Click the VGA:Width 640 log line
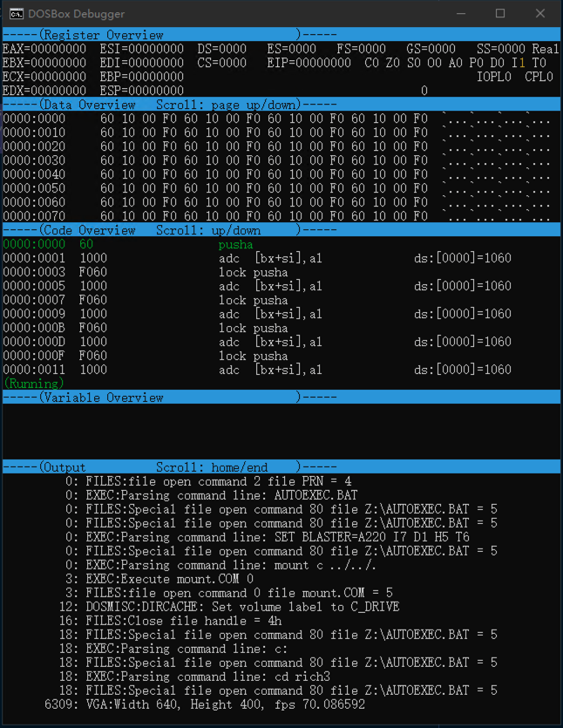This screenshot has width=563, height=728. pos(205,704)
